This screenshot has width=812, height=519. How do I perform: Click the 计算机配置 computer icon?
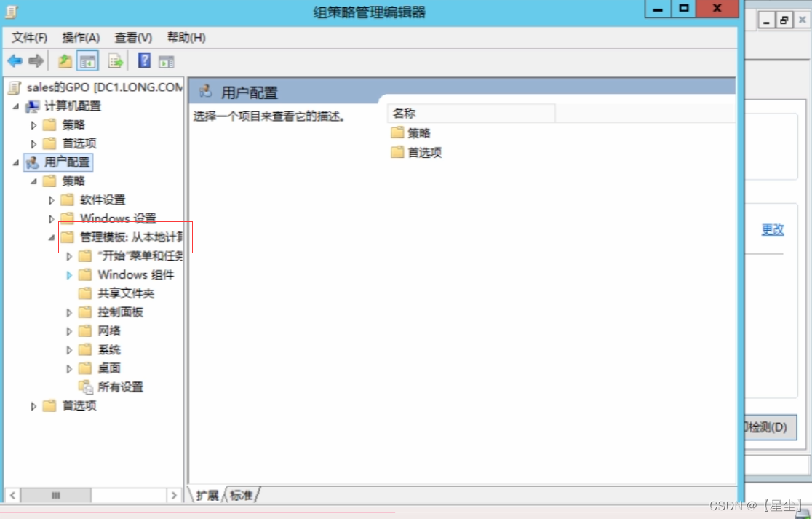click(33, 106)
